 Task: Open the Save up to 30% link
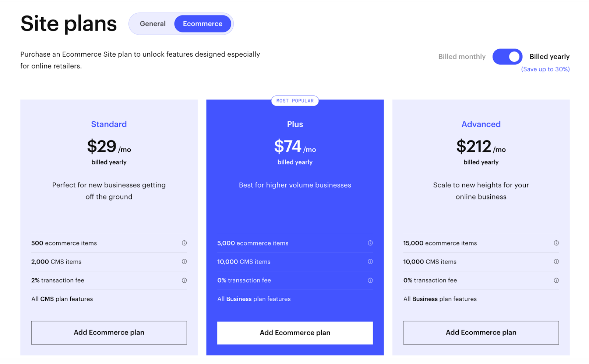(x=545, y=69)
